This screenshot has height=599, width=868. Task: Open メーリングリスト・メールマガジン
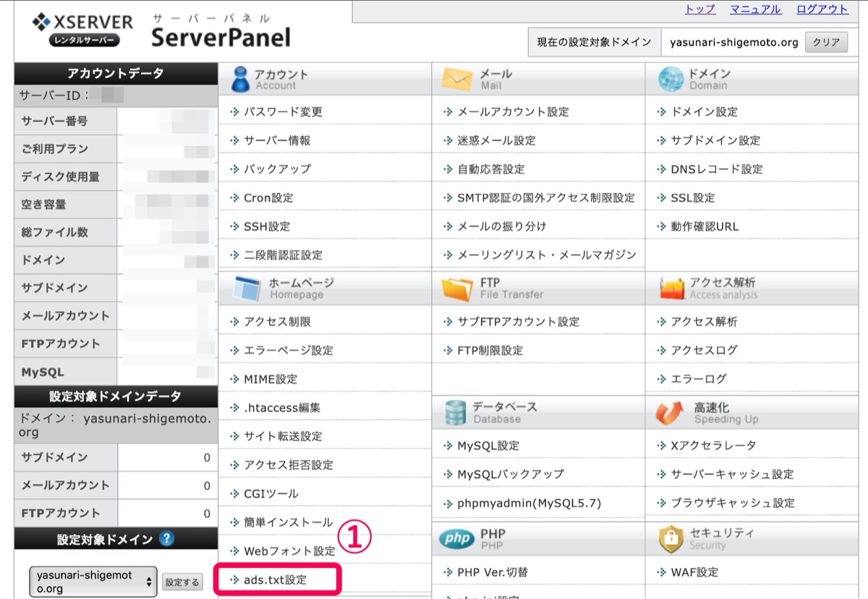coord(547,255)
